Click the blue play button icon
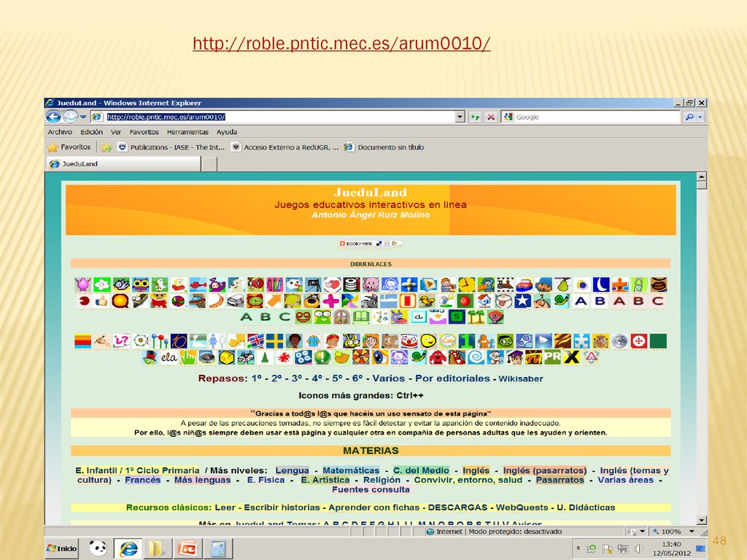747x560 pixels. pyautogui.click(x=543, y=341)
